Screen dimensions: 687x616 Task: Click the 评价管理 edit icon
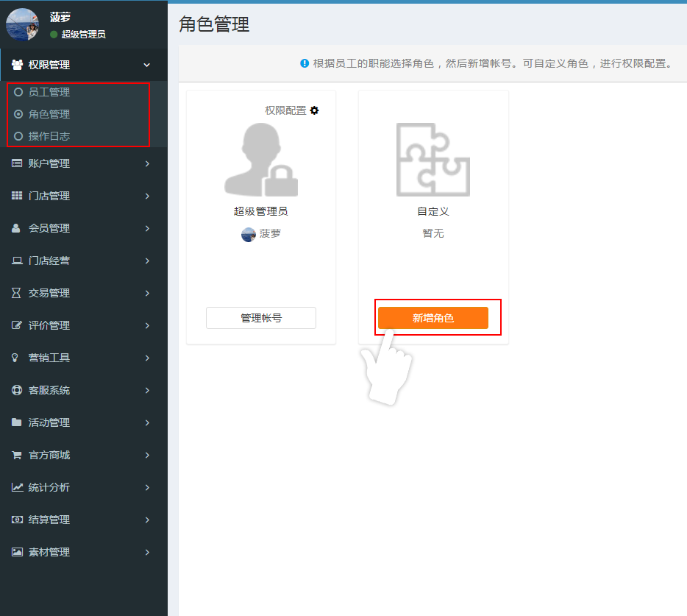point(17,325)
